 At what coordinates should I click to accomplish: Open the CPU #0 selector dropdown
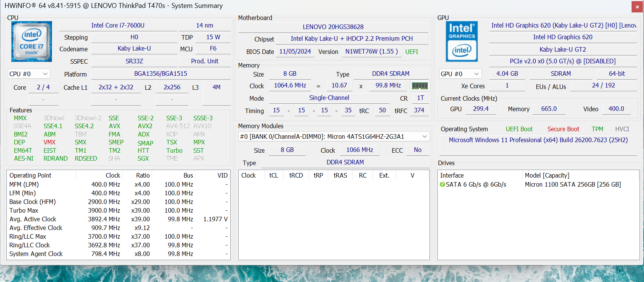pyautogui.click(x=29, y=74)
